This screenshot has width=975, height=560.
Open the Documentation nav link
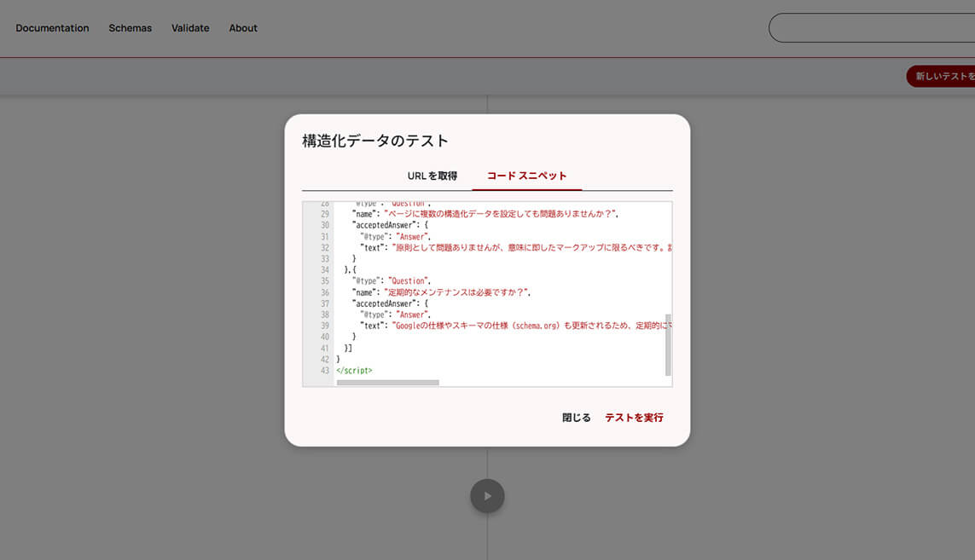coord(52,28)
